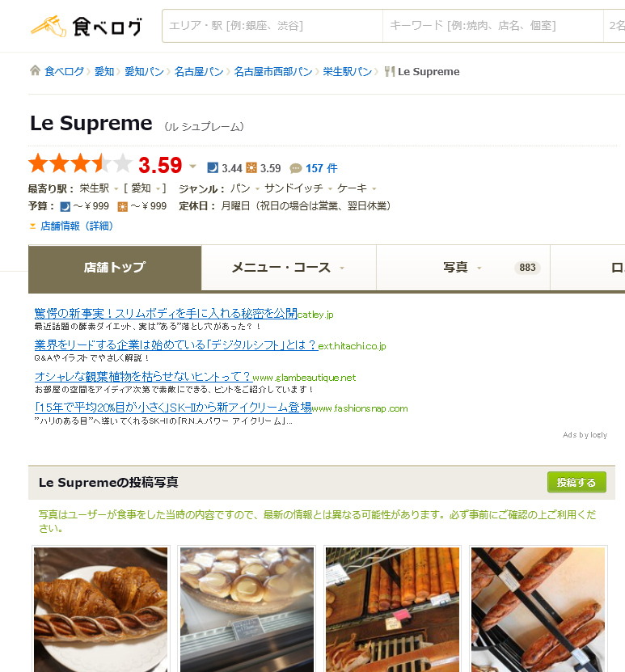Click the 157 件 reviews link
625x672 pixels.
(x=321, y=168)
